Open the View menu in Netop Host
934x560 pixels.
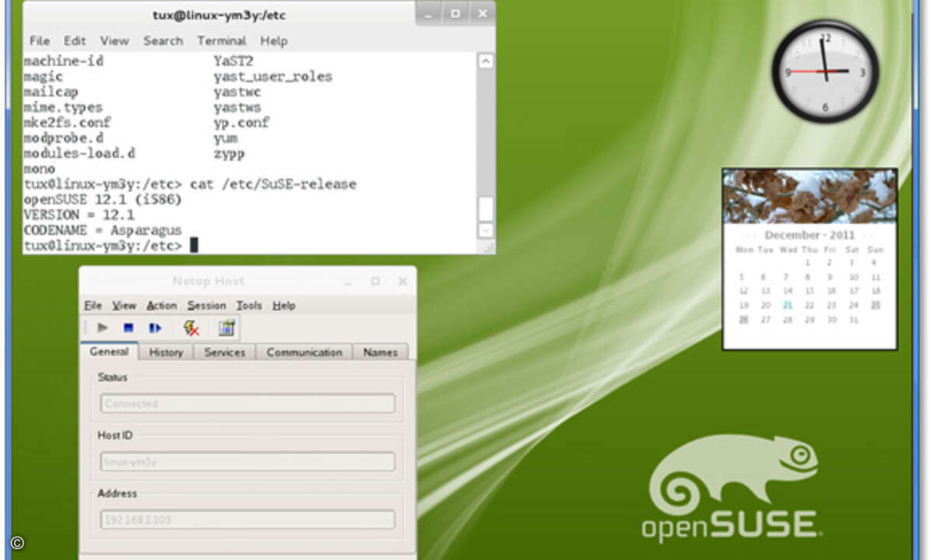pos(124,306)
